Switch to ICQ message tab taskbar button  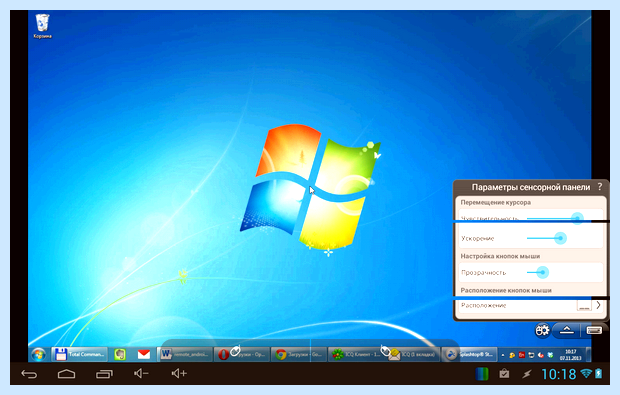click(x=412, y=354)
